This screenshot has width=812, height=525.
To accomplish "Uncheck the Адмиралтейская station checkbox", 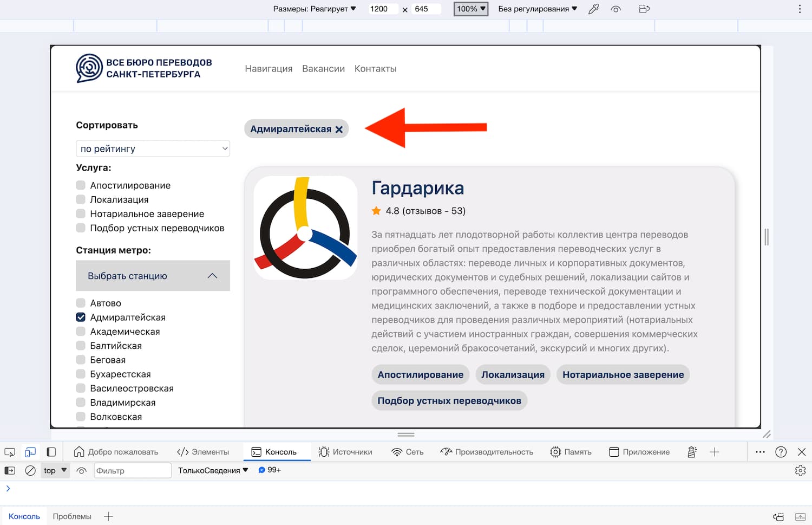I will [x=81, y=317].
